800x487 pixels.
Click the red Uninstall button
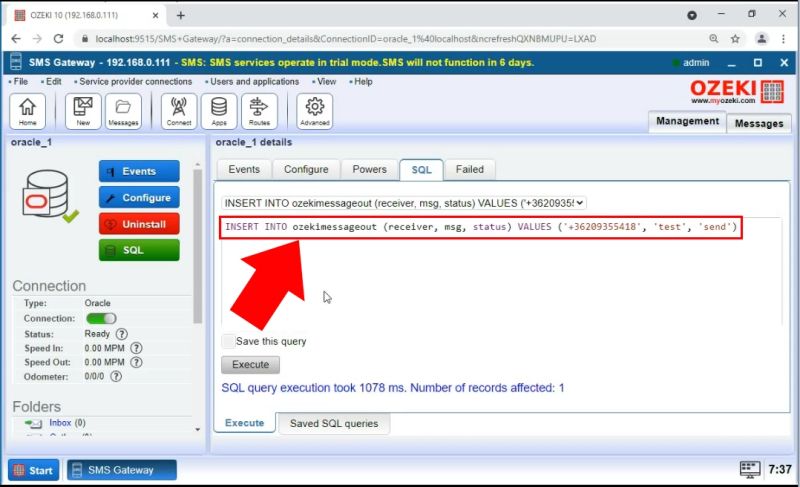[x=139, y=224]
